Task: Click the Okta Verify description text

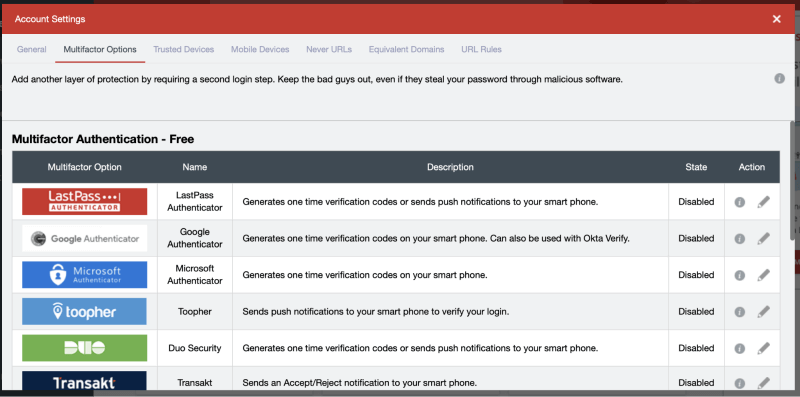Action: point(436,238)
